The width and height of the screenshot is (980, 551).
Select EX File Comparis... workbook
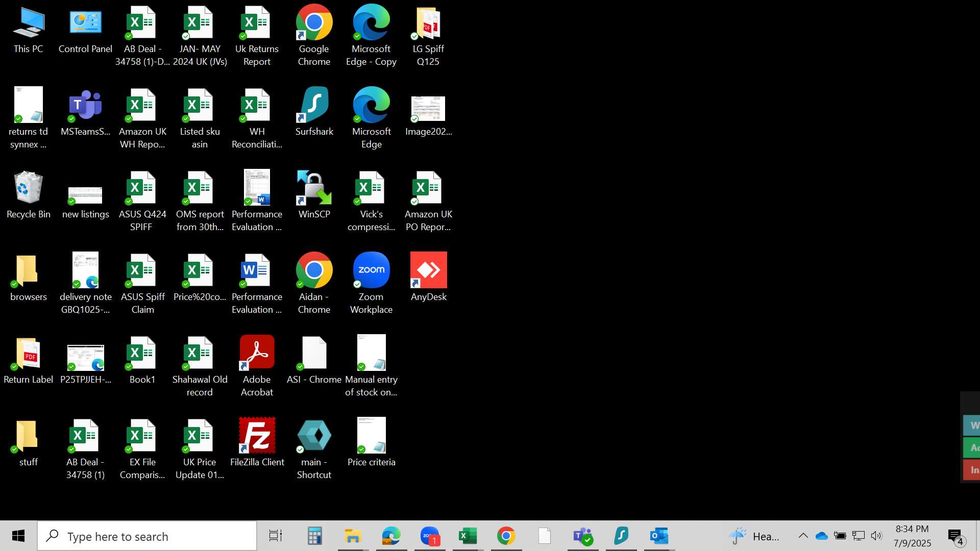[142, 449]
